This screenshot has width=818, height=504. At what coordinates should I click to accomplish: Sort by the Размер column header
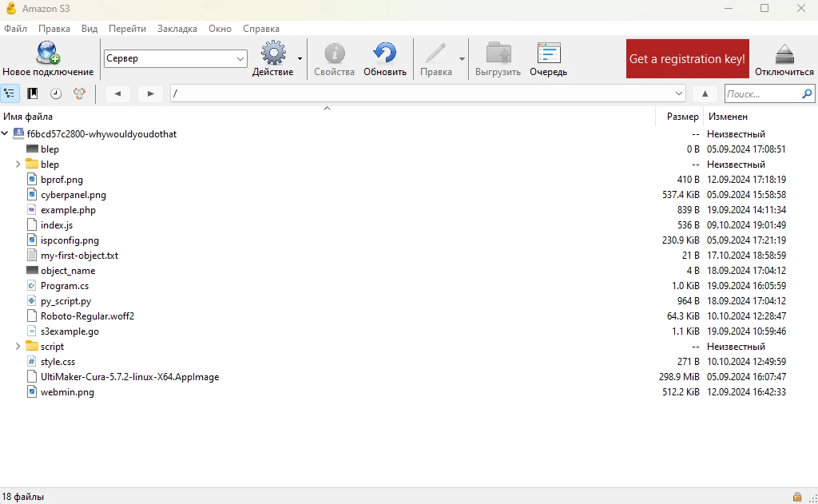pos(682,117)
